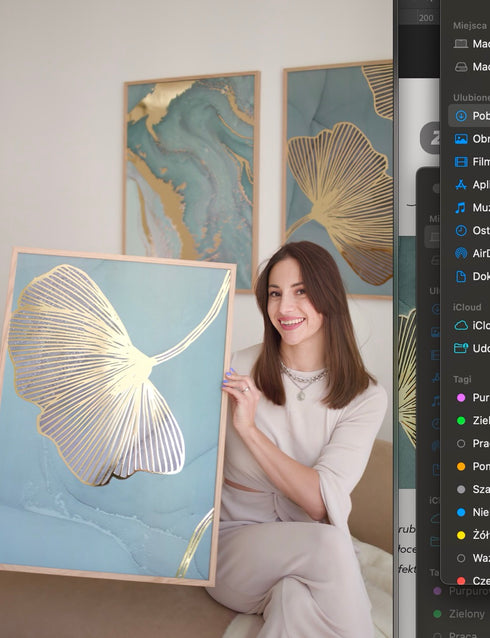Filter by the blue Niebieski tag
This screenshot has height=638, width=490.
[469, 512]
